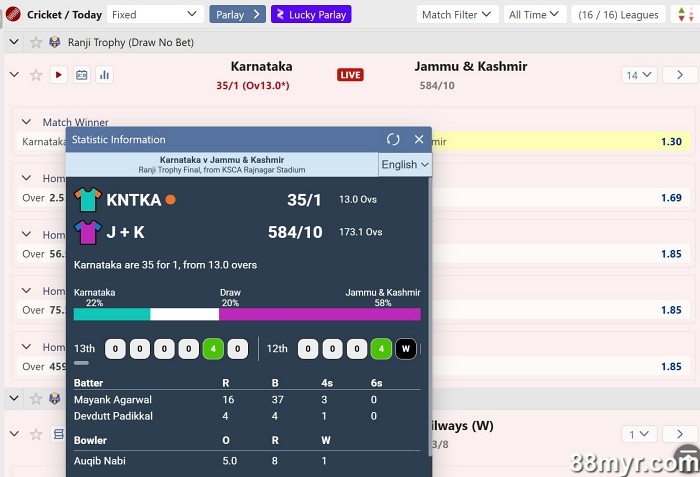Open the All Time dropdown
Screen dimensions: 700x477
534,15
